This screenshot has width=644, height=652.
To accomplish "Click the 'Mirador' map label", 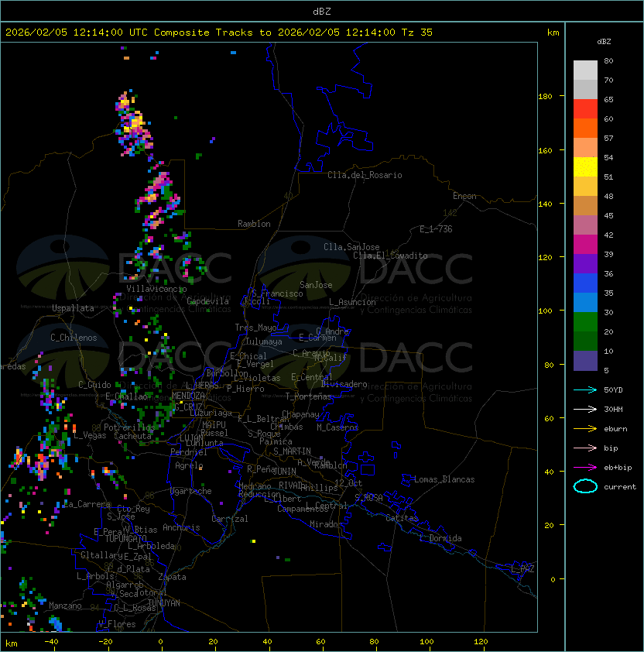I will pyautogui.click(x=326, y=524).
